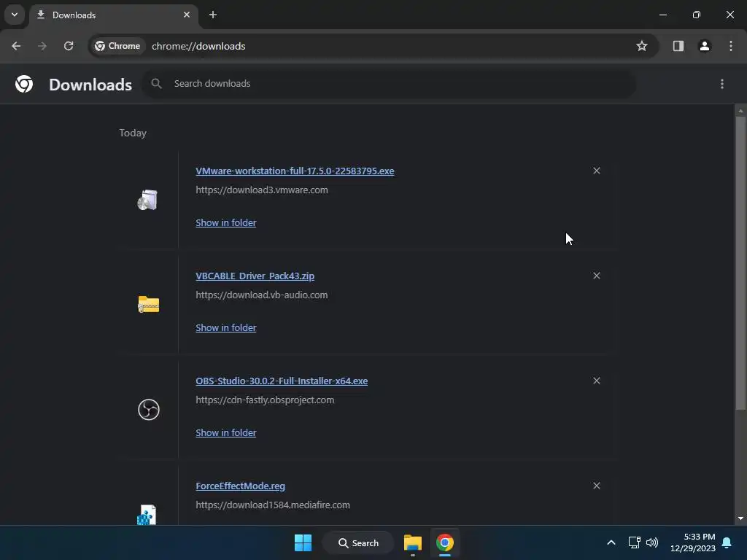Open taskbar Search box
Viewport: 747px width, 560px height.
(358, 542)
